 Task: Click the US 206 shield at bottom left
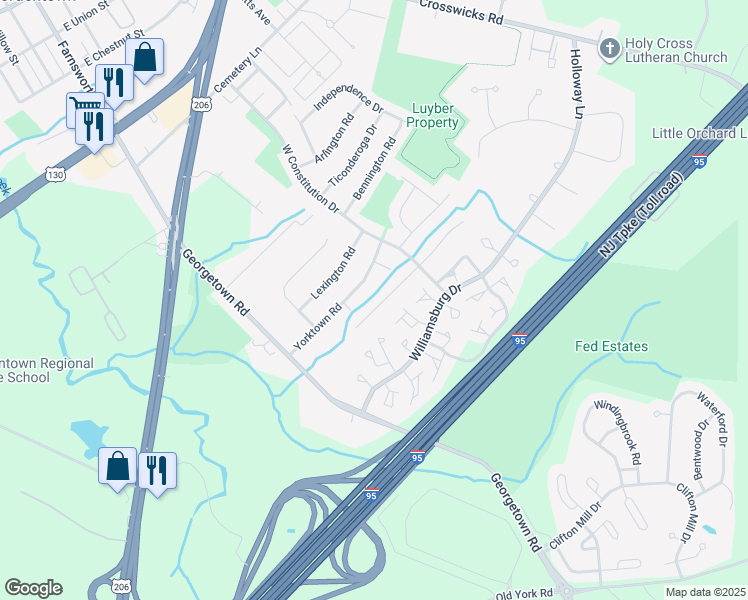(x=121, y=586)
